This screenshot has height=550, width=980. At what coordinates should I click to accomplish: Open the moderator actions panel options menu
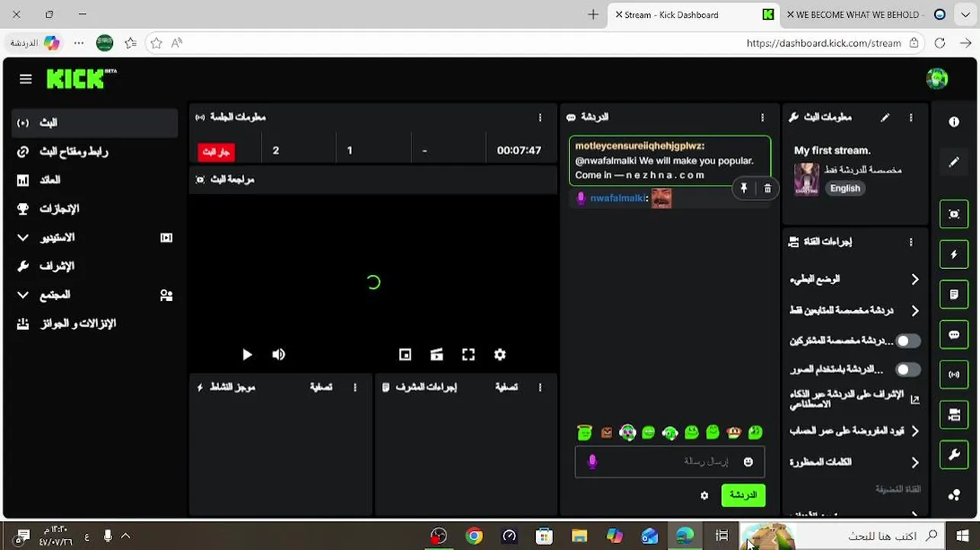[x=540, y=387]
